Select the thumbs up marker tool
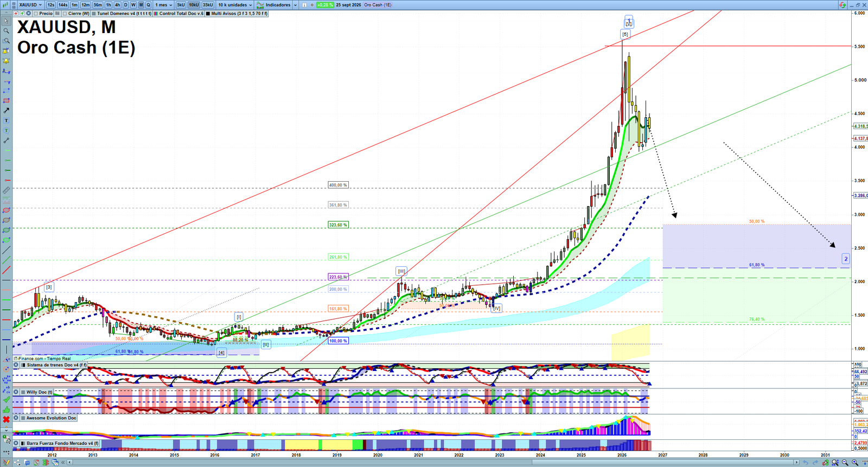The width and height of the screenshot is (868, 467). (7, 410)
